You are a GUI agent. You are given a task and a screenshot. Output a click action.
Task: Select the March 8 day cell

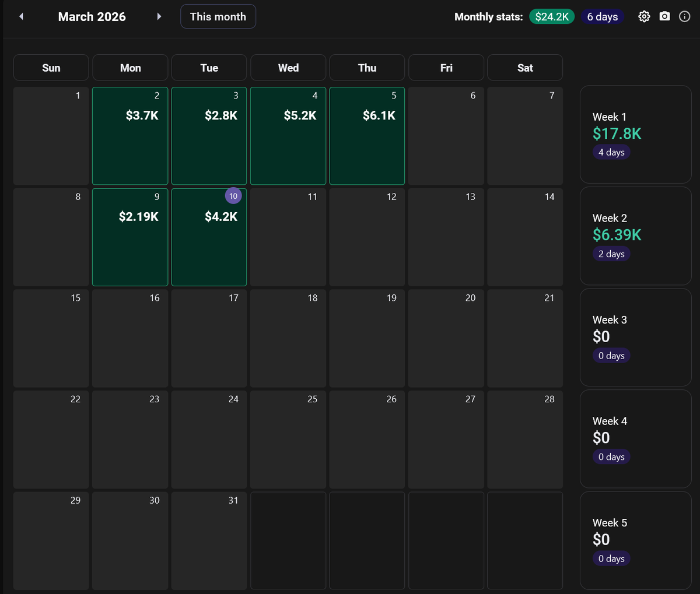pyautogui.click(x=51, y=237)
